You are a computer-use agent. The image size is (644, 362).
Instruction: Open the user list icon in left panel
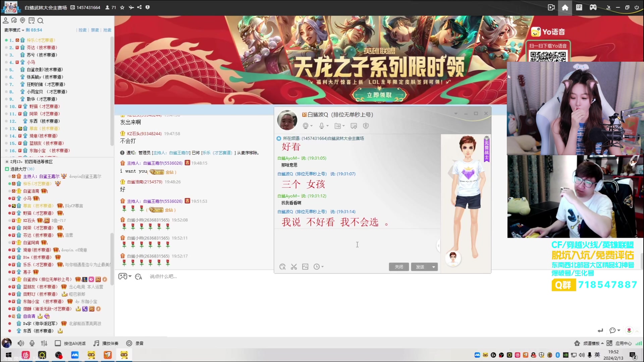coord(6,20)
